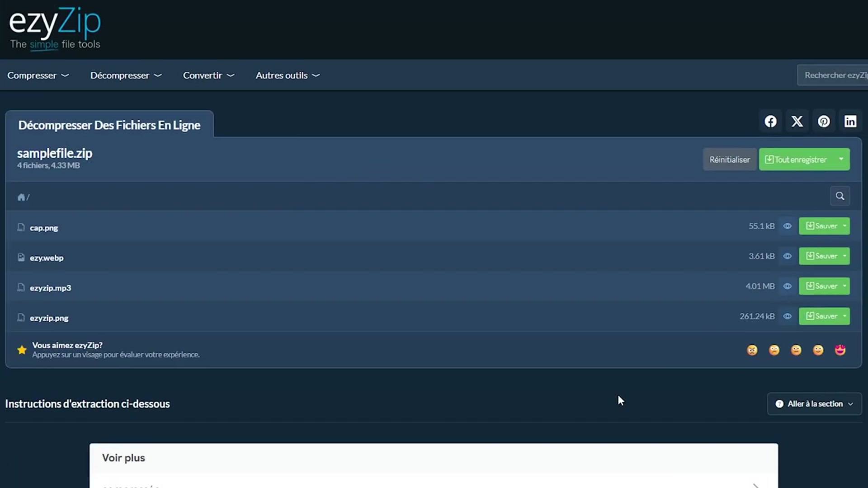This screenshot has height=488, width=868.
Task: Click the gold star icon
Action: (x=22, y=350)
